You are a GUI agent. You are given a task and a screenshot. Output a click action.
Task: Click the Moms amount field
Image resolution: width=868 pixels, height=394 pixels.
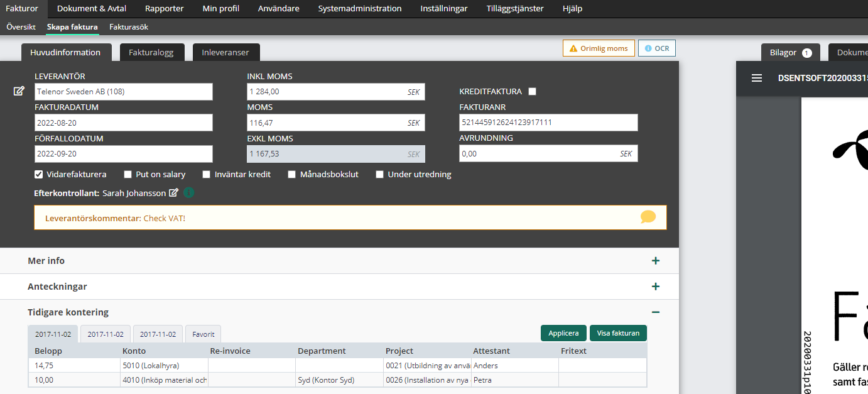(336, 123)
